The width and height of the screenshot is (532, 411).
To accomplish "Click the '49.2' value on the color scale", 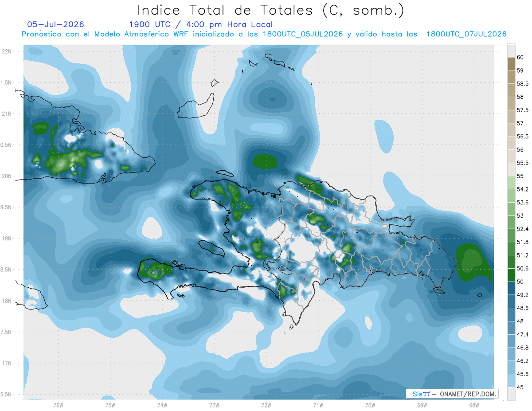I will click(522, 295).
